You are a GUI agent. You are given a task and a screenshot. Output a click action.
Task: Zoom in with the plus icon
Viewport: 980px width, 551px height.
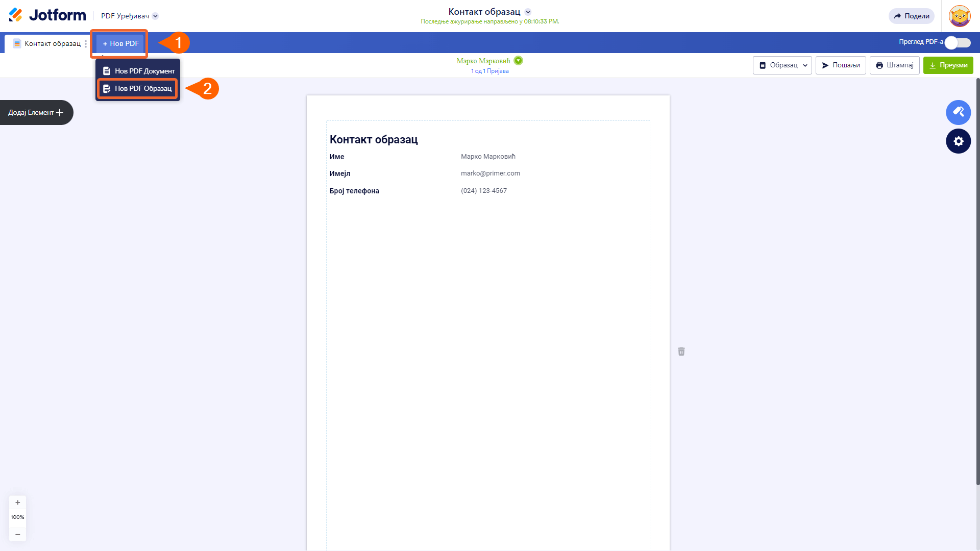click(x=17, y=503)
